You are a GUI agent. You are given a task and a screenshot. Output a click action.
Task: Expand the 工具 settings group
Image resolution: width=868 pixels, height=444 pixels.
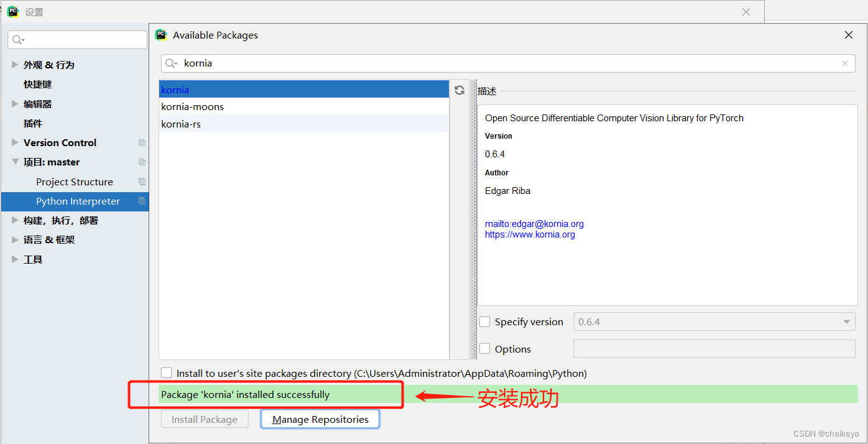(15, 259)
